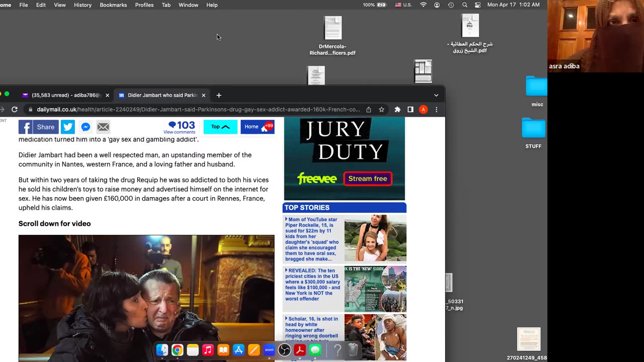This screenshot has height=362, width=644.
Task: Launch Music app from the Dock
Action: (x=208, y=350)
